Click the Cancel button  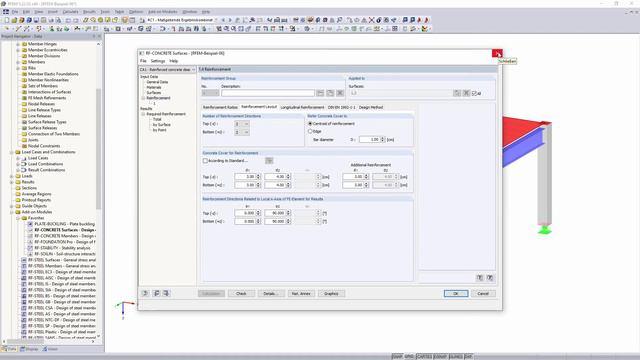pyautogui.click(x=483, y=293)
